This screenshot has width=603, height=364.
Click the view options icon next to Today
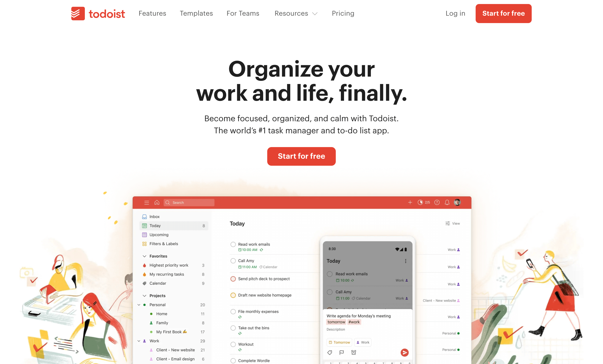tap(447, 223)
